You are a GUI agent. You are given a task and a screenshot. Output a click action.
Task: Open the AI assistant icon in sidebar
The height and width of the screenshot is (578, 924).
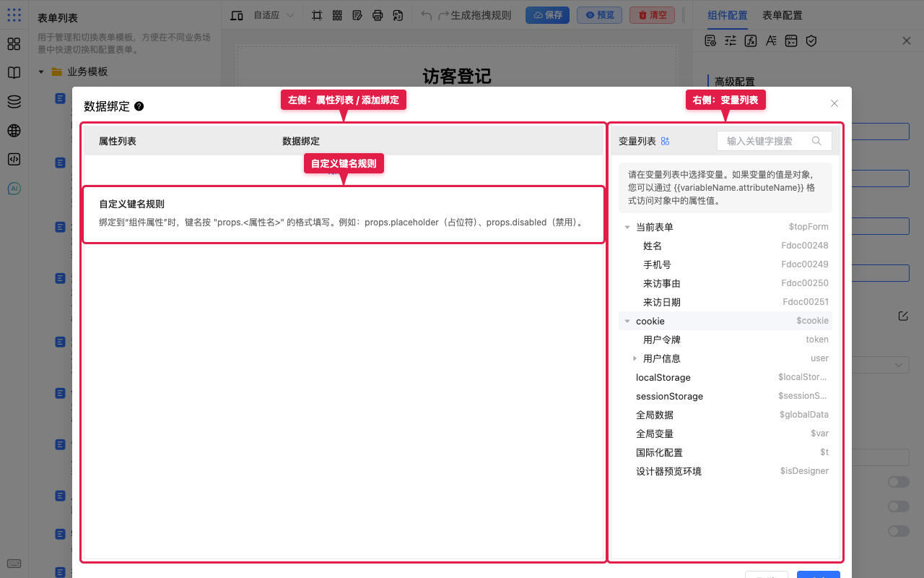[14, 189]
